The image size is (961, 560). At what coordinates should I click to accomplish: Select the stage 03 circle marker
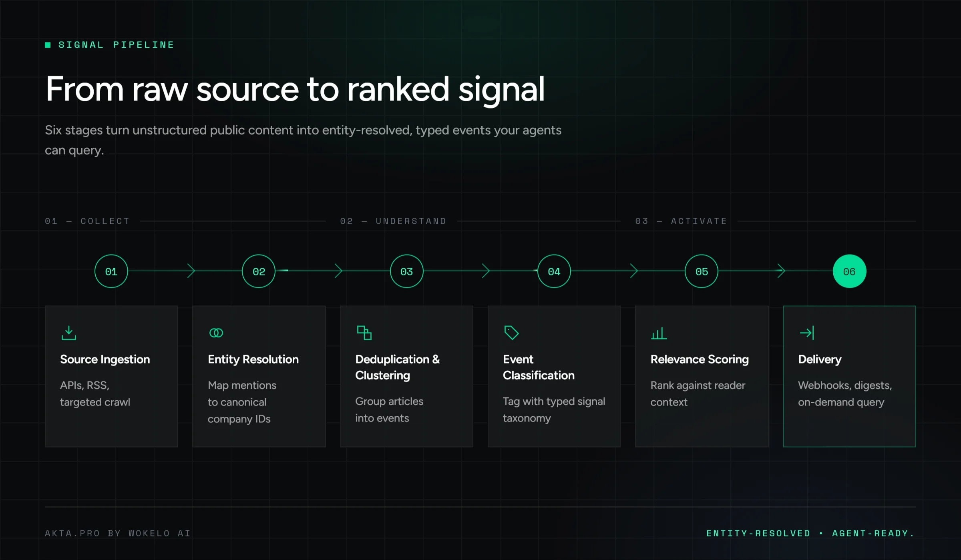[x=406, y=271]
